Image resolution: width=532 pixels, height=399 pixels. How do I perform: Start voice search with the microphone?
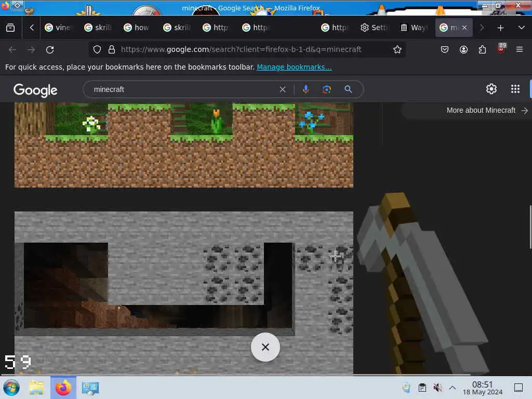305,89
